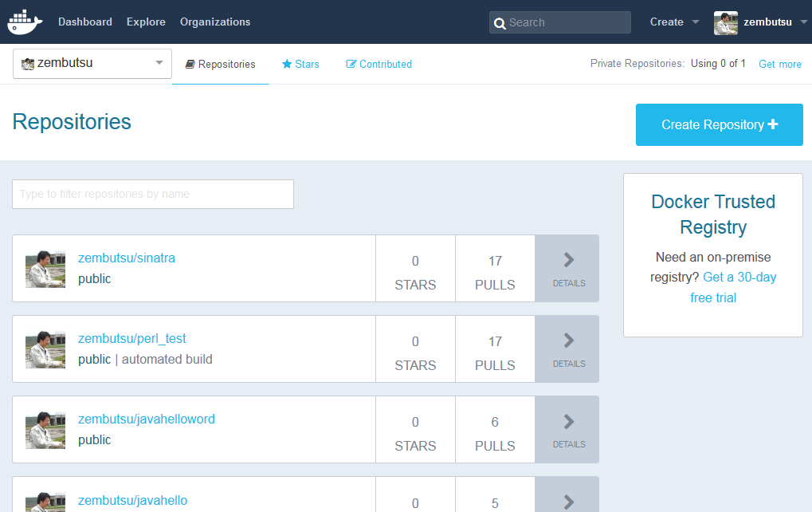812x512 pixels.
Task: Open the Explore page
Action: (x=146, y=22)
